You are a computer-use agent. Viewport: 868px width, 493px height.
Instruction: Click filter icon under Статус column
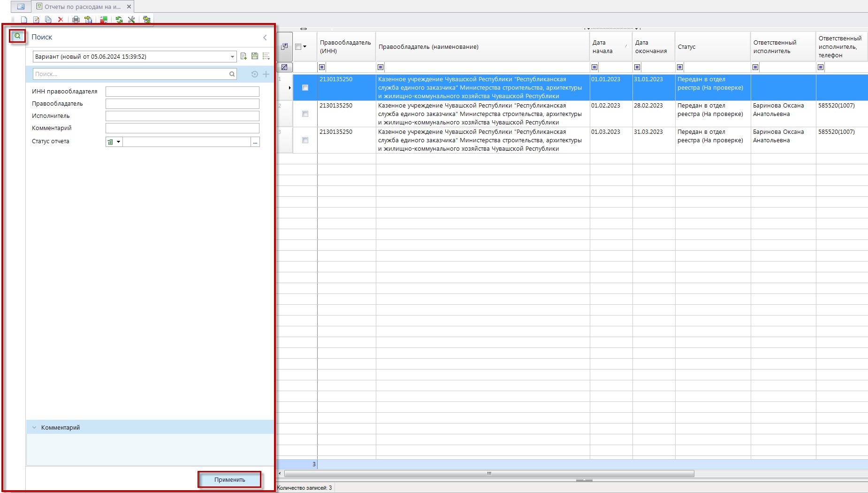[x=680, y=67]
